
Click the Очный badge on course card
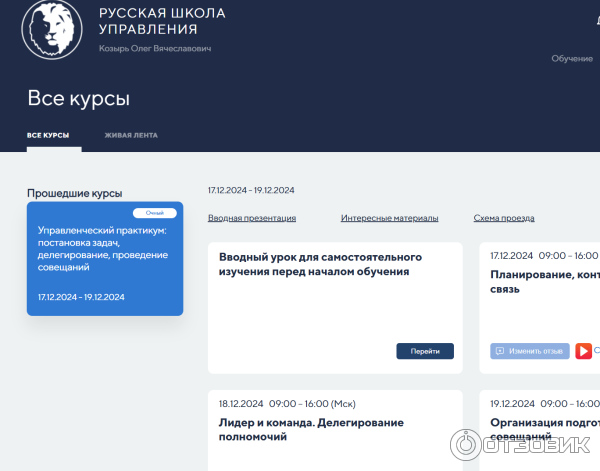[x=155, y=213]
